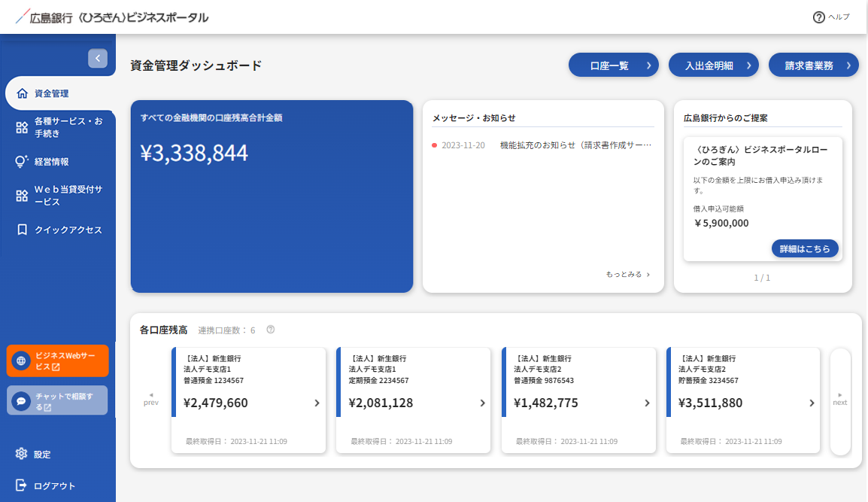The width and height of the screenshot is (868, 502).
Task: Click the grid icon beside 各種サービス・お手続き
Action: click(x=22, y=127)
